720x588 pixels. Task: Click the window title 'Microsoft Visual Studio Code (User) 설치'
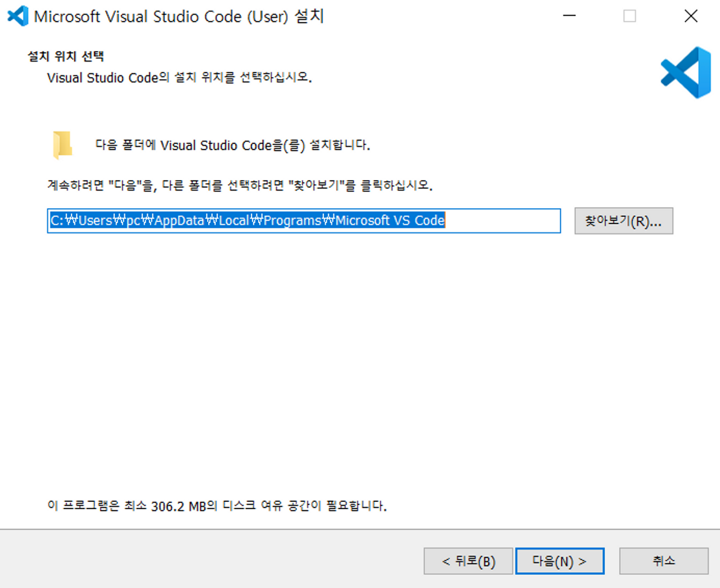pos(179,16)
